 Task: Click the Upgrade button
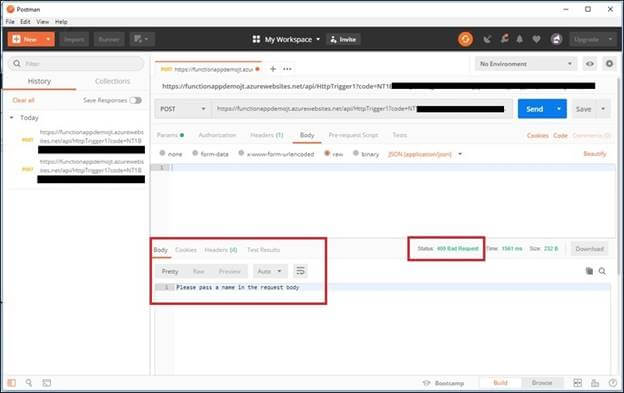(587, 39)
